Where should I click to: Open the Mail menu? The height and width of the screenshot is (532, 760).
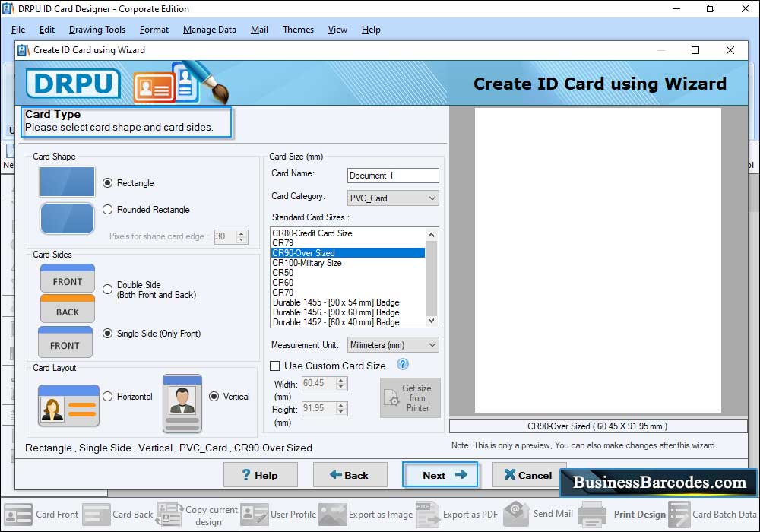coord(259,30)
